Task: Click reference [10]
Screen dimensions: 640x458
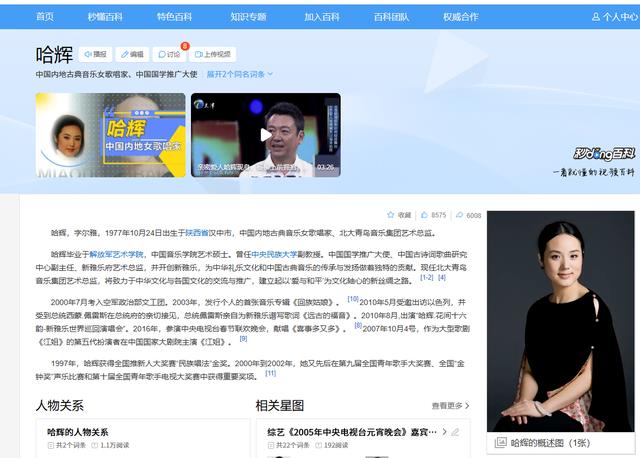Action: (353, 299)
